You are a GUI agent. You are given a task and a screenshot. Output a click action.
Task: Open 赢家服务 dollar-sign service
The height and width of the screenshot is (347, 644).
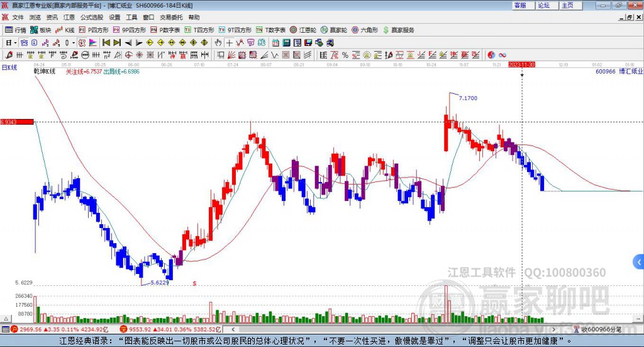(x=398, y=30)
